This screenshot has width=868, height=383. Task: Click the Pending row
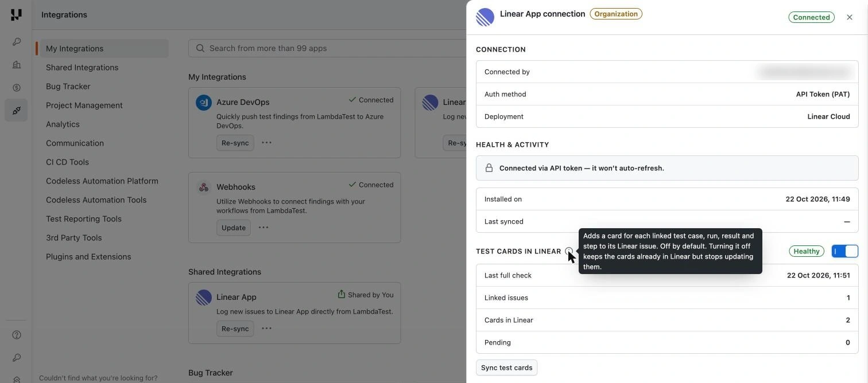[x=667, y=342]
